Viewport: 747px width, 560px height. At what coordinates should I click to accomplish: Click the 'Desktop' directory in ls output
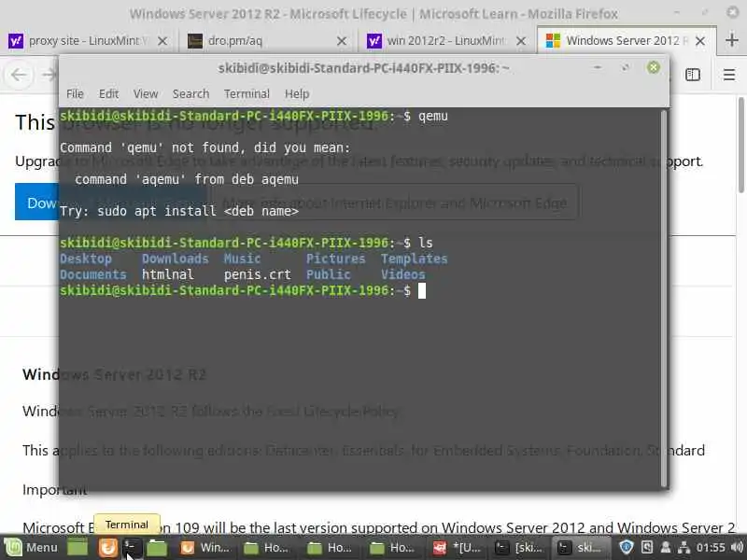pos(86,259)
